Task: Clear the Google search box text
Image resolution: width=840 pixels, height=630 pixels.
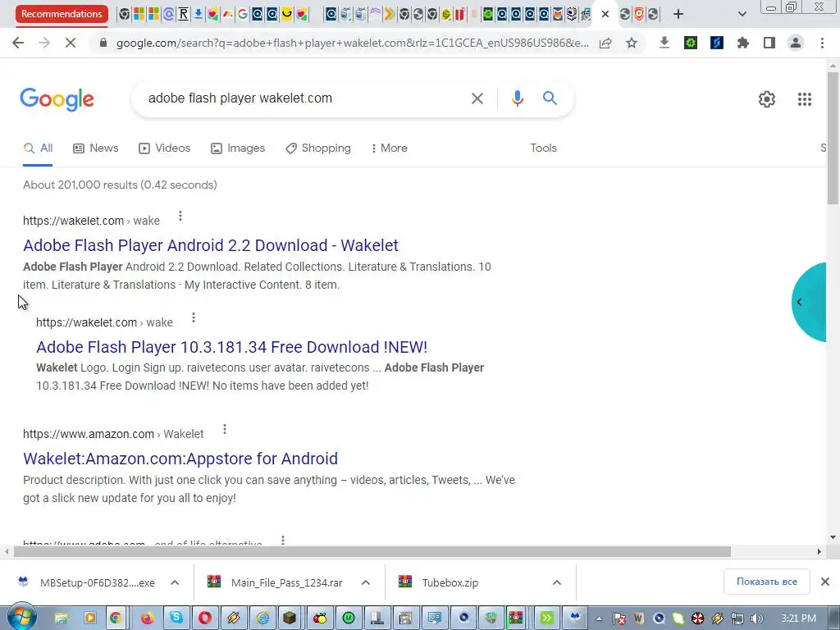Action: (x=477, y=98)
